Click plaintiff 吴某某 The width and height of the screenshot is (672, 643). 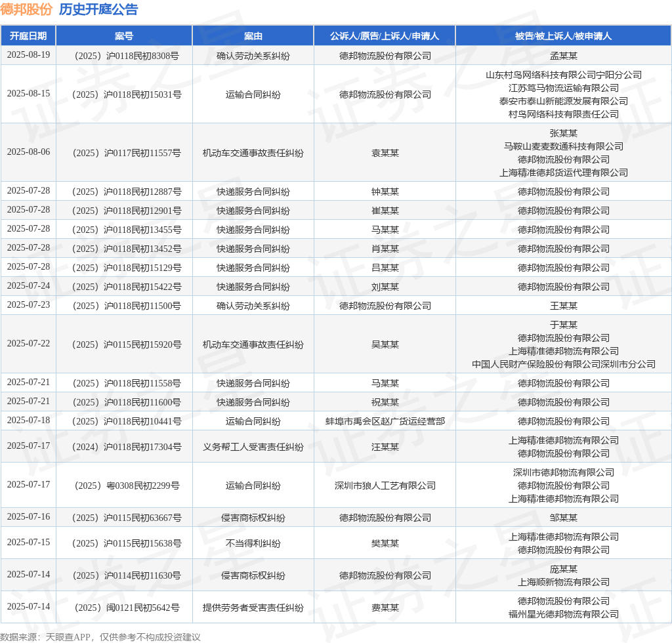pos(385,344)
